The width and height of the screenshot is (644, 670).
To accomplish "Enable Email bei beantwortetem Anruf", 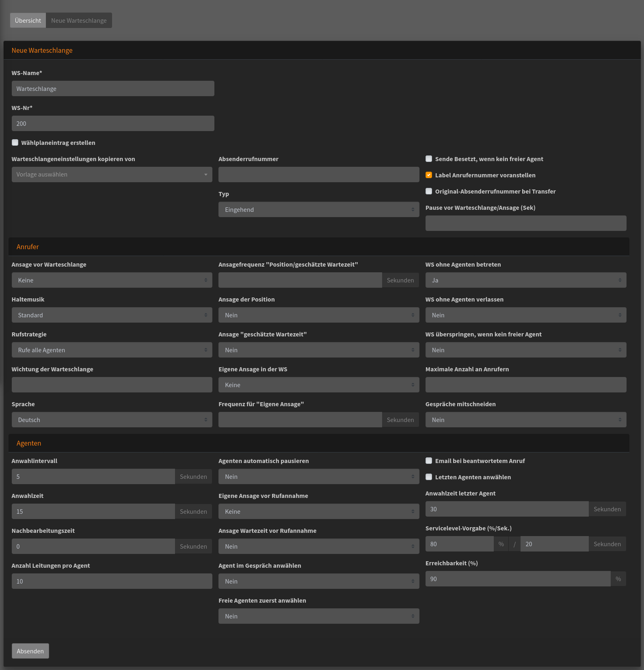I will click(429, 461).
